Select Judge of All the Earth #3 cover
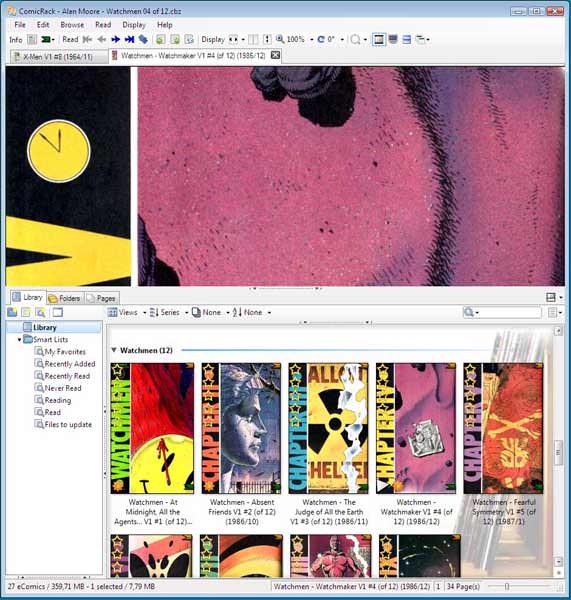This screenshot has width=571, height=600. 328,428
